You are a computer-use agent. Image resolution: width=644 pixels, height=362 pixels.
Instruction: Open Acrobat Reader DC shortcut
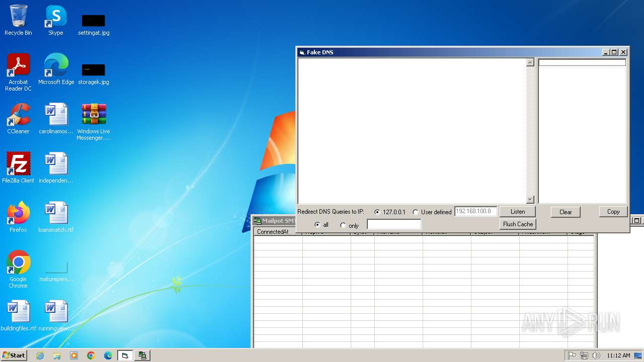click(18, 72)
